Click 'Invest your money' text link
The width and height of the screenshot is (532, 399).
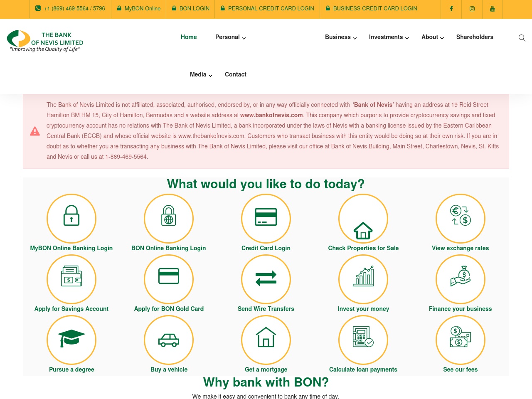pos(363,309)
